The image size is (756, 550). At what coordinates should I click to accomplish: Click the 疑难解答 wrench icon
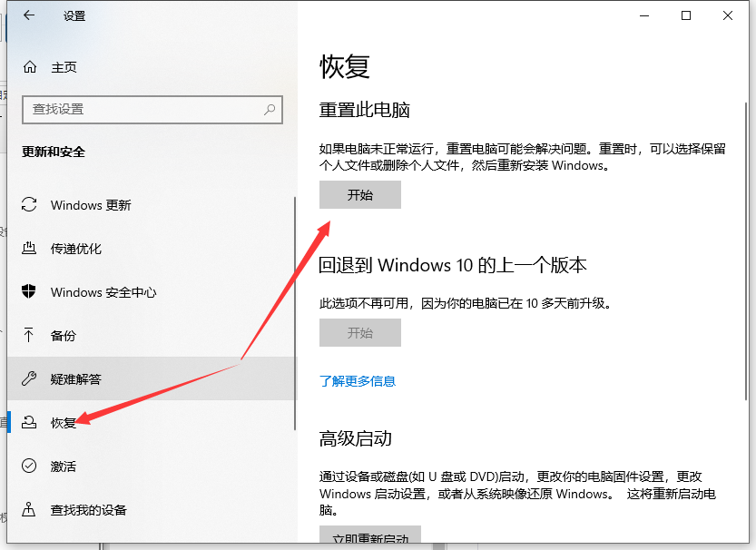pyautogui.click(x=29, y=378)
